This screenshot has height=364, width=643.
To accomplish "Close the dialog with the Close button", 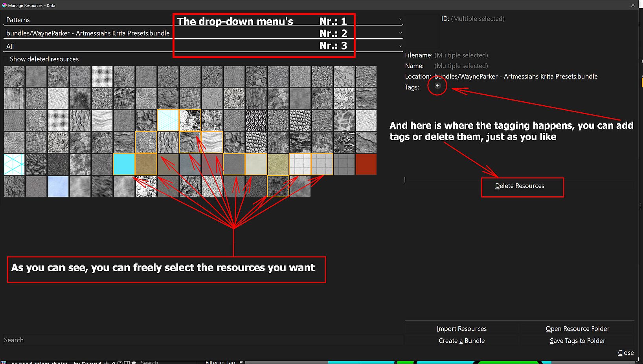I will point(625,353).
